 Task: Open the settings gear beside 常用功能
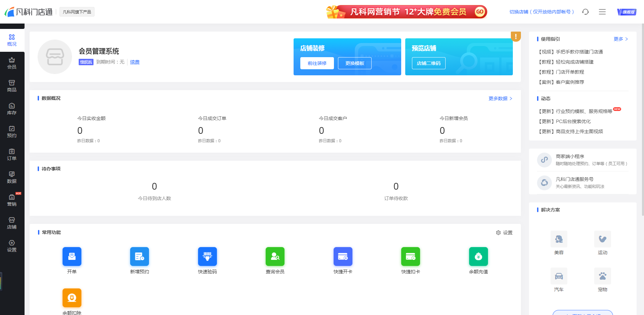tap(498, 232)
